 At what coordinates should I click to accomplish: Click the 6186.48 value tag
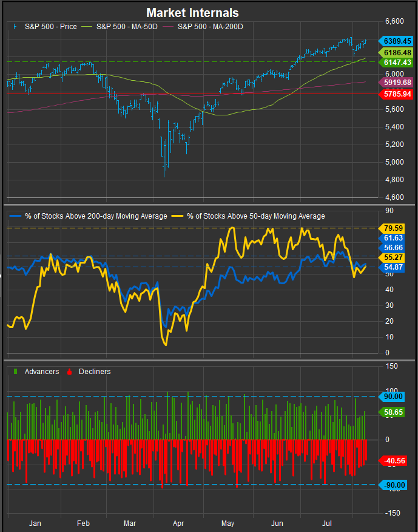click(x=397, y=53)
